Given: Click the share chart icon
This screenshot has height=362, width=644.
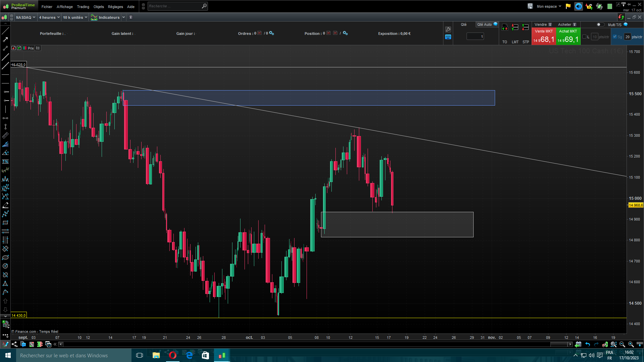Looking at the screenshot, I should point(14,344).
